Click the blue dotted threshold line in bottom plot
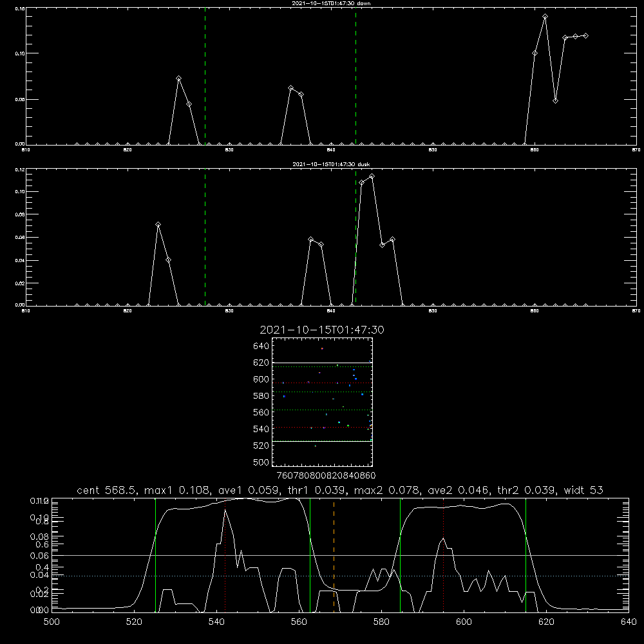Viewport: 644px width, 644px height. click(x=340, y=576)
